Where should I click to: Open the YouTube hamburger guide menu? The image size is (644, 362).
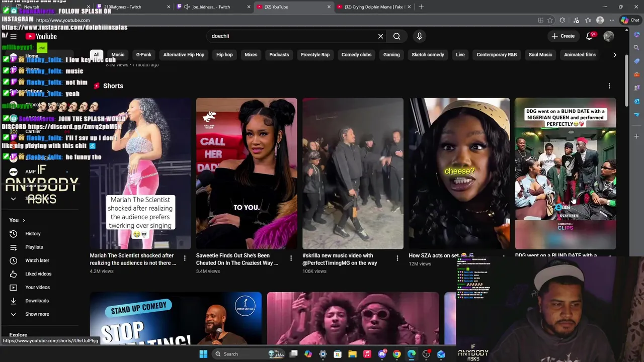14,36
